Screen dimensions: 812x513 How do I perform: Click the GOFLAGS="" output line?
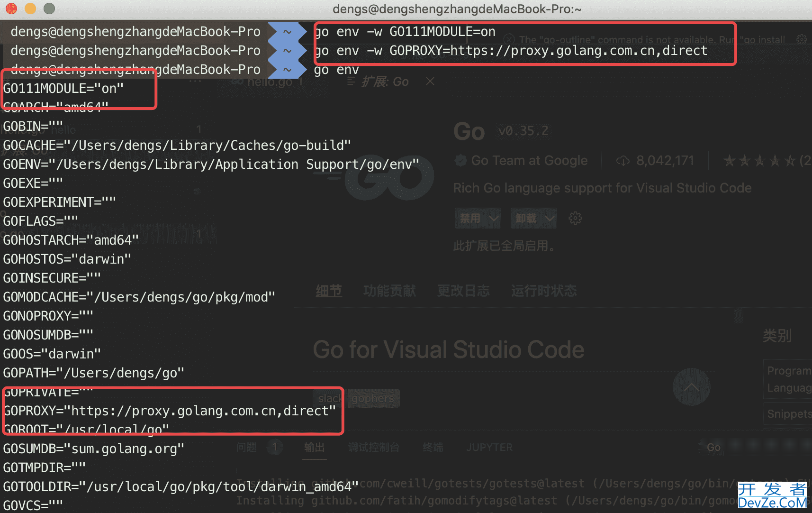tap(41, 221)
